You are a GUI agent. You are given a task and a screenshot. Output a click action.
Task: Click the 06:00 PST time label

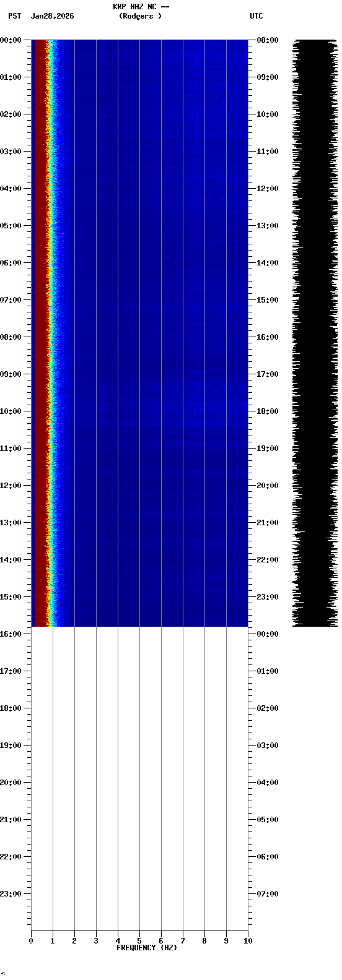click(11, 263)
